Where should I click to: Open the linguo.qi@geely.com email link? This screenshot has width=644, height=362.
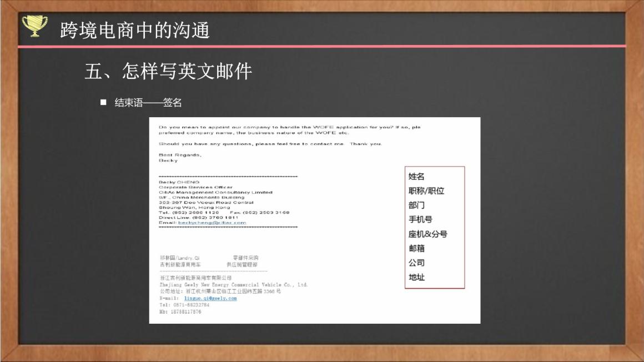(x=210, y=298)
